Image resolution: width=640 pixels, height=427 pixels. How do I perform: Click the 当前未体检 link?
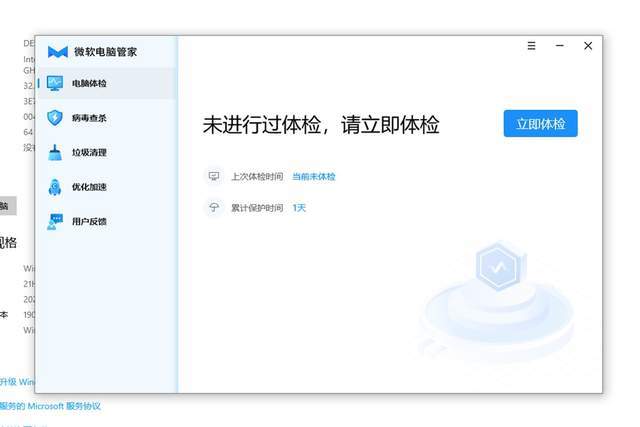click(x=313, y=176)
